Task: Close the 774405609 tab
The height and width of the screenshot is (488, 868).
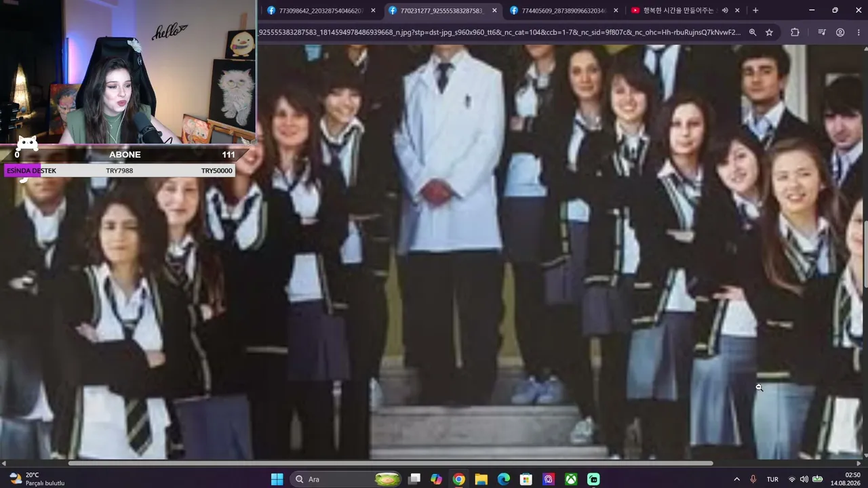Action: click(x=616, y=10)
